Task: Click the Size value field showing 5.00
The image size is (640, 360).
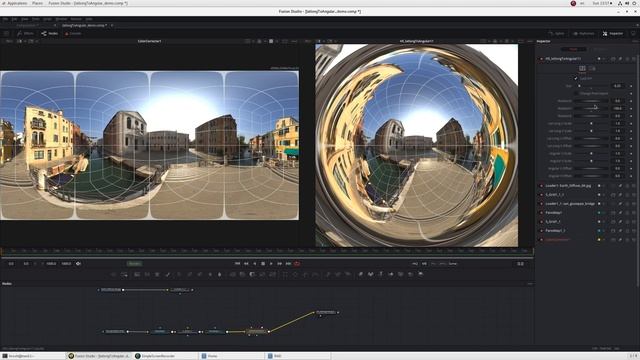Action: pyautogui.click(x=618, y=86)
